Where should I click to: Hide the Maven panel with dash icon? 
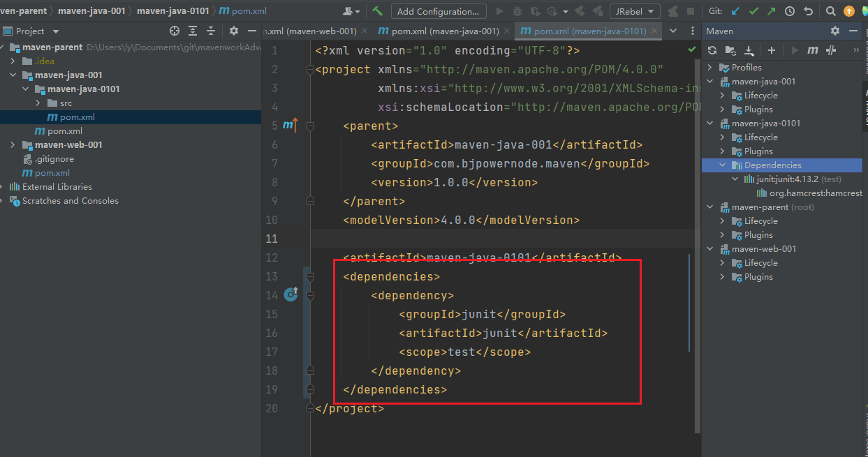(853, 31)
